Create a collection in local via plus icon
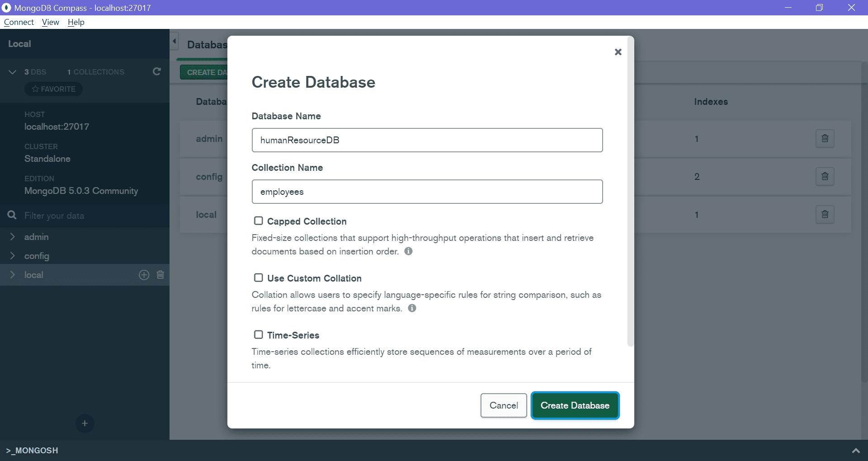Viewport: 868px width, 461px height. [x=144, y=275]
